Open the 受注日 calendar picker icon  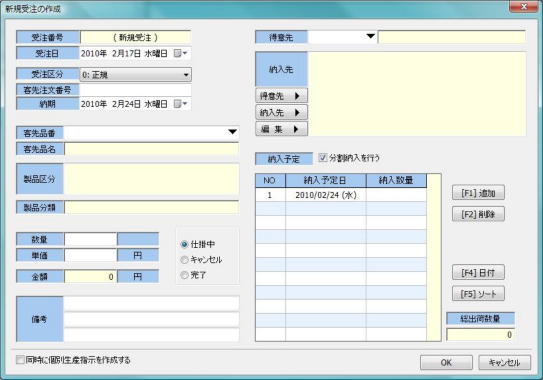pyautogui.click(x=180, y=53)
